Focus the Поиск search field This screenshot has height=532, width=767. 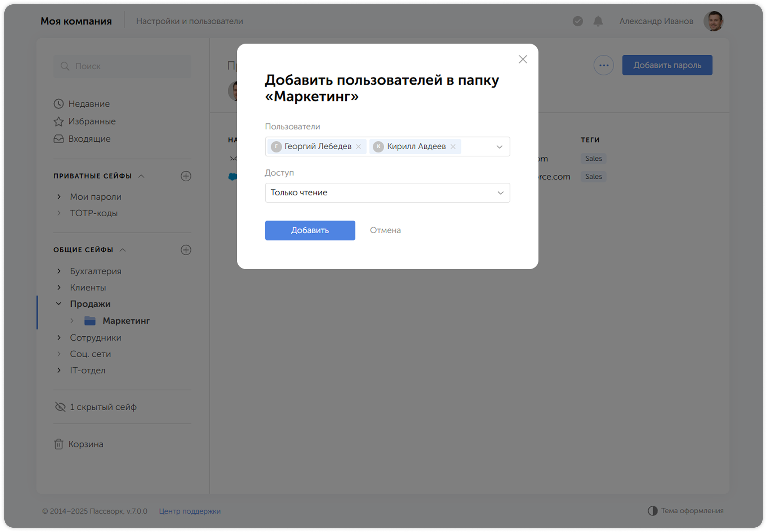point(122,66)
